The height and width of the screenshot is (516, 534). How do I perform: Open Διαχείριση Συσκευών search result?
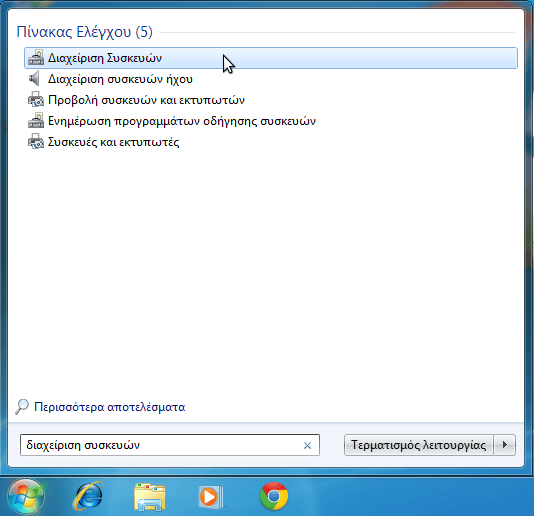pos(271,58)
